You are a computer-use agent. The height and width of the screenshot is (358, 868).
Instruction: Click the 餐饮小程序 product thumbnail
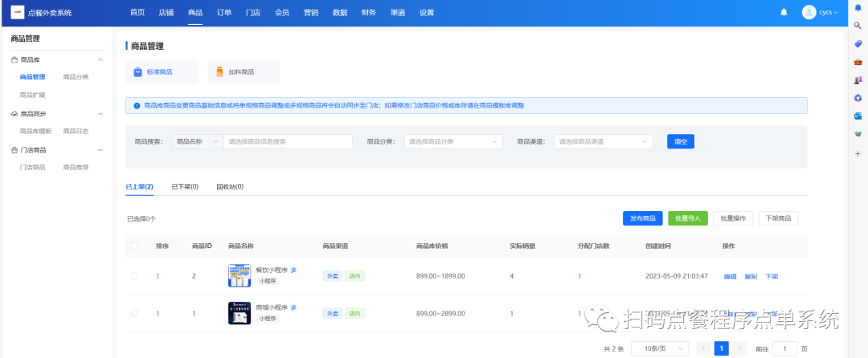(x=240, y=276)
